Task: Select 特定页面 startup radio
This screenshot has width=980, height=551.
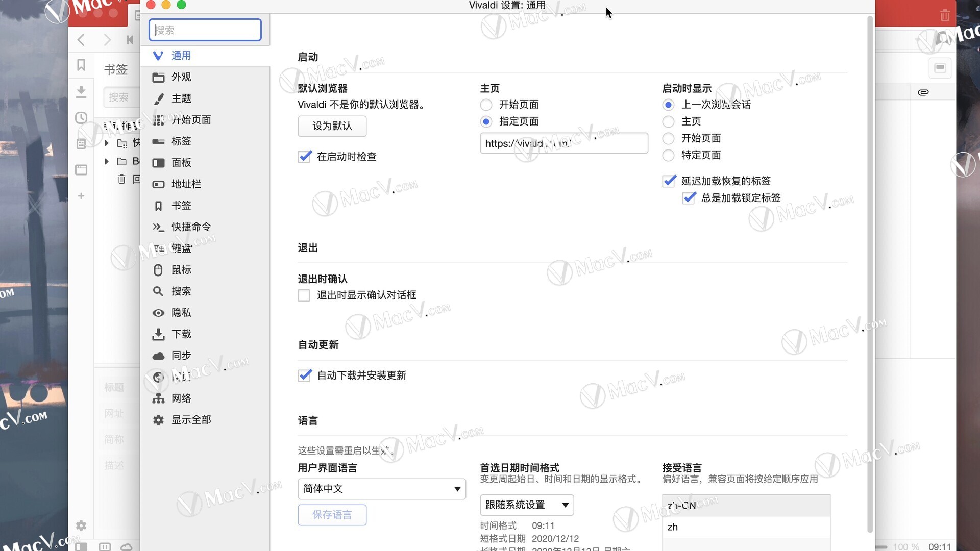Action: click(668, 155)
